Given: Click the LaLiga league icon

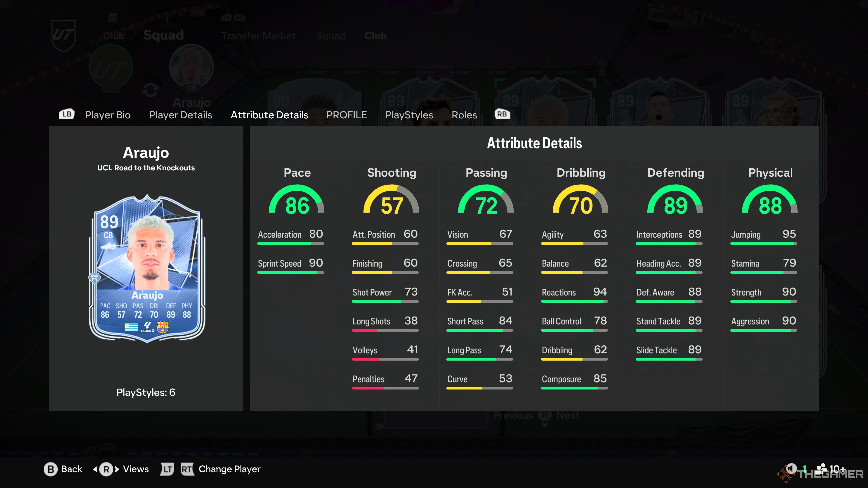Looking at the screenshot, I should (x=147, y=328).
